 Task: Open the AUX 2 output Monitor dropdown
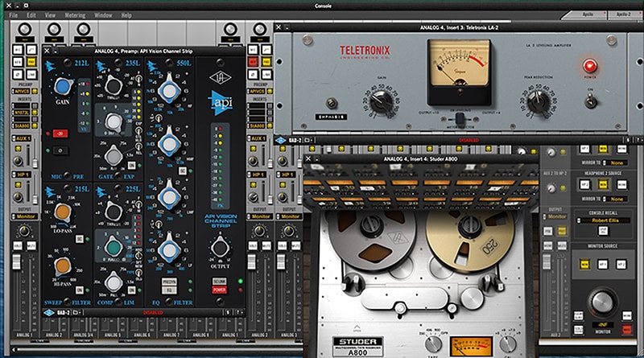click(x=555, y=216)
